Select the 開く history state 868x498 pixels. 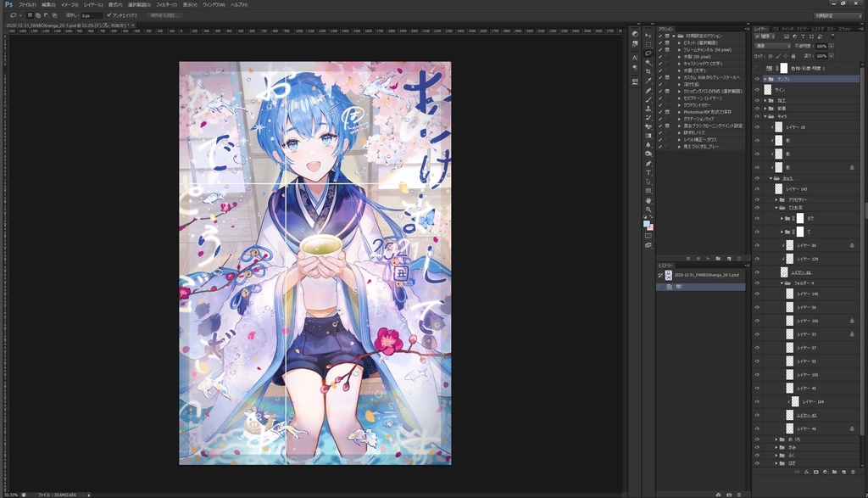[701, 287]
